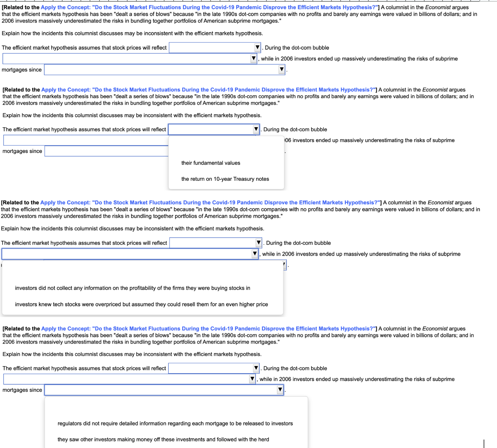Click the arrow icon on the fourth question's second dropdown
The height and width of the screenshot is (448, 497).
tap(252, 379)
